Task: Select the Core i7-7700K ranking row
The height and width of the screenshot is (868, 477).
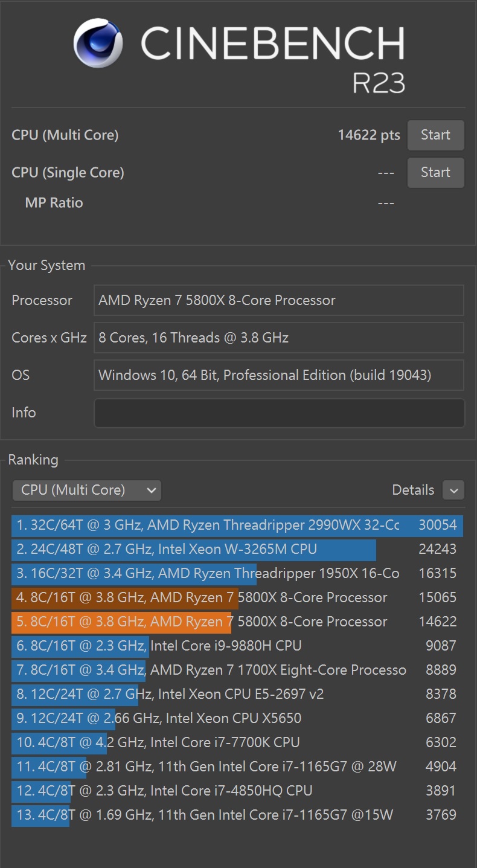Action: click(x=237, y=742)
